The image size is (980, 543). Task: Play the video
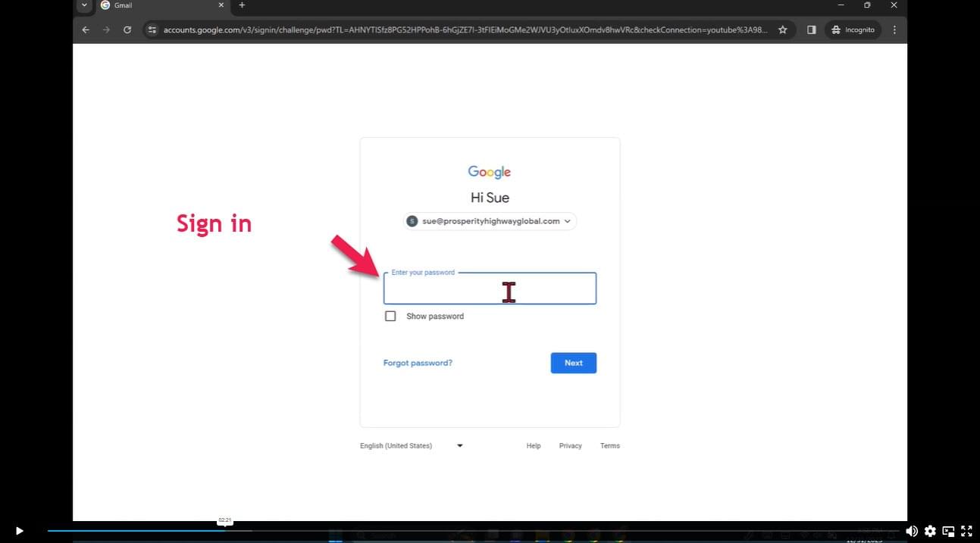pyautogui.click(x=19, y=531)
